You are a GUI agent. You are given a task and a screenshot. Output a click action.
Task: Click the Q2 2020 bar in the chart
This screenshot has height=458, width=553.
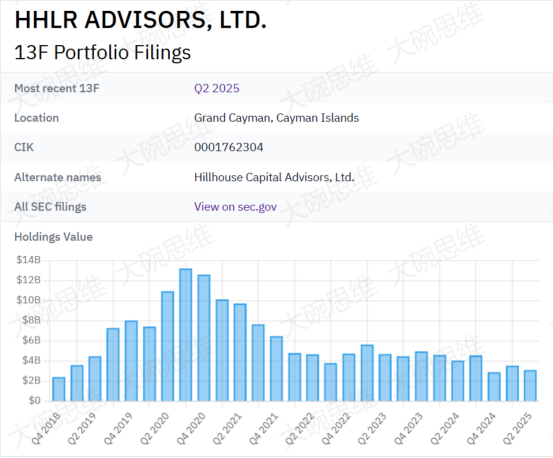pos(168,346)
